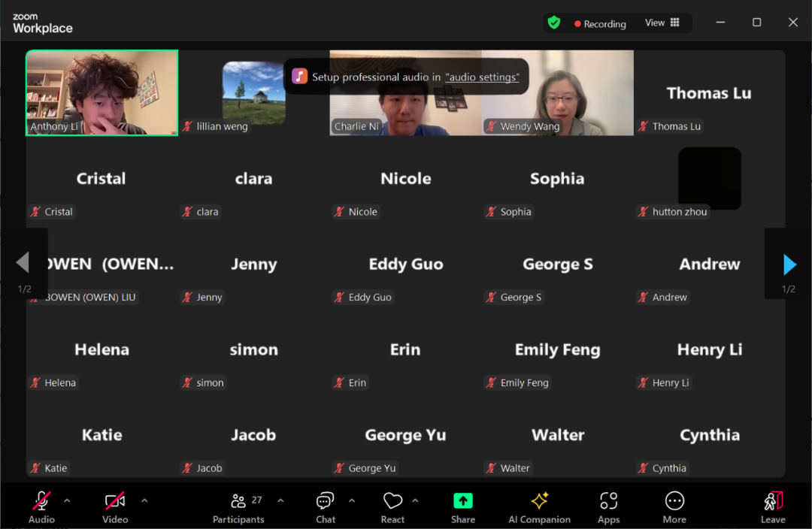Open React emoji reactions

(x=392, y=507)
